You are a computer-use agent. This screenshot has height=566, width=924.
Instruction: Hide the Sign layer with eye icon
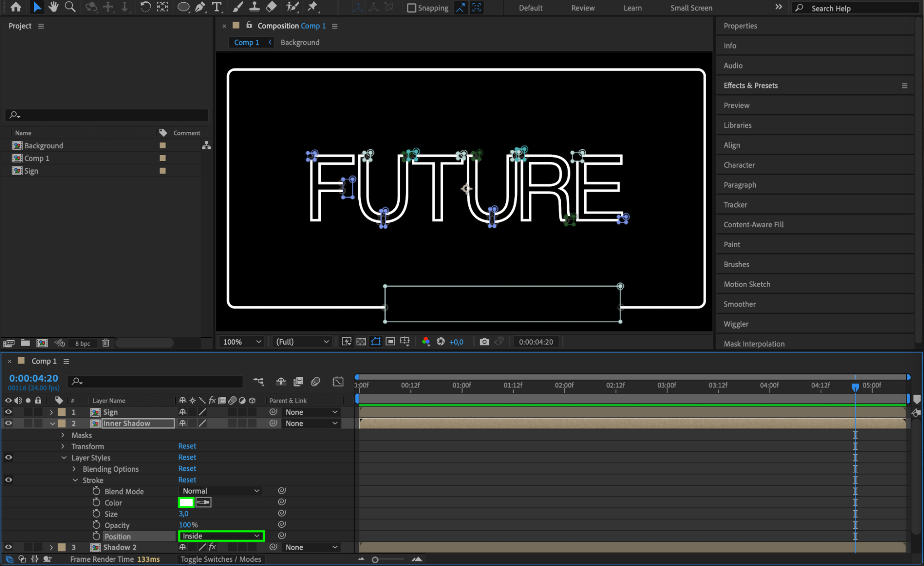pos(8,412)
